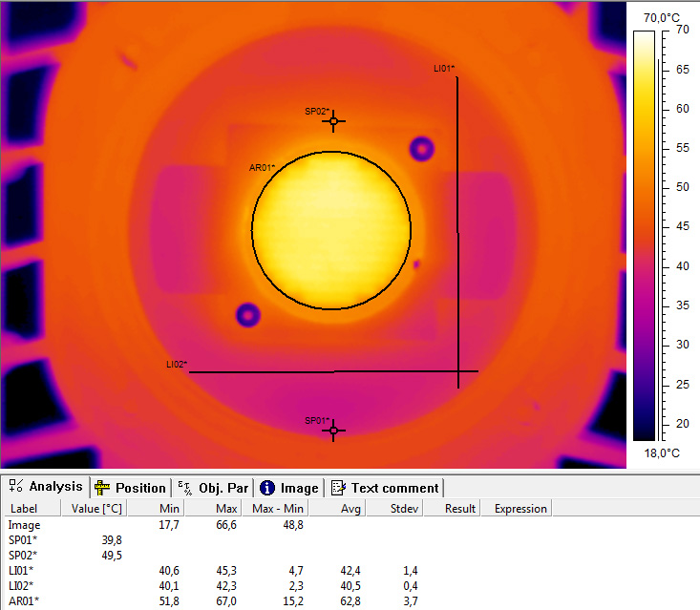Click the Max - Min column header
Viewport: 700px width, 610px height.
(x=276, y=509)
